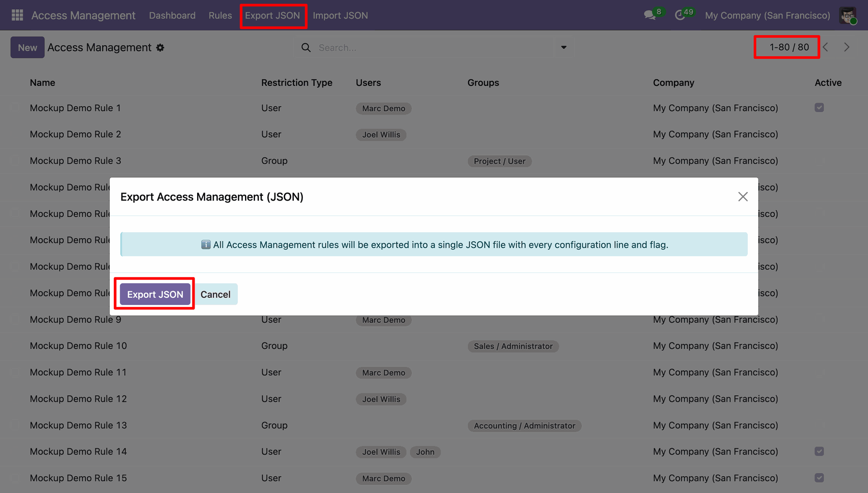Open the activities clock icon with badge 49
This screenshot has height=493, width=868.
coord(680,15)
